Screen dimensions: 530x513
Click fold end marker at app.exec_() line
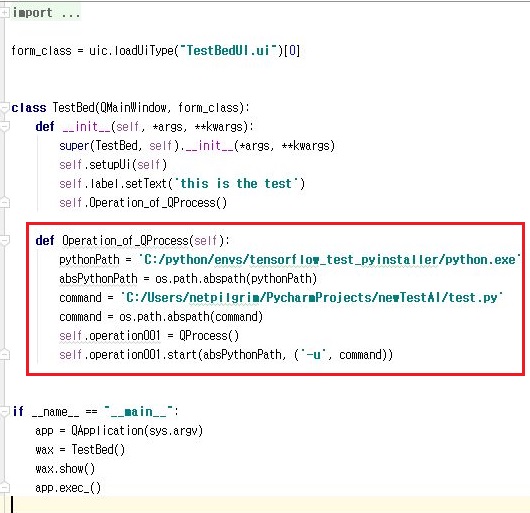click(4, 487)
